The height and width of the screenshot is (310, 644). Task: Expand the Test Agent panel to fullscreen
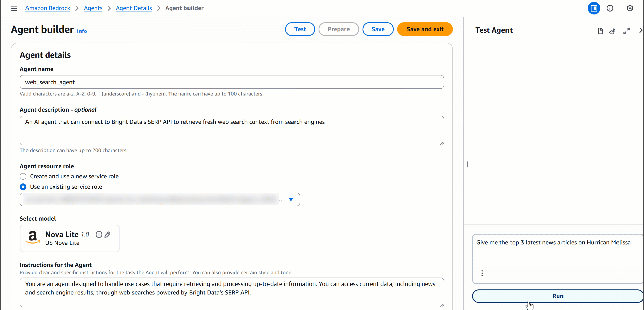pos(626,31)
